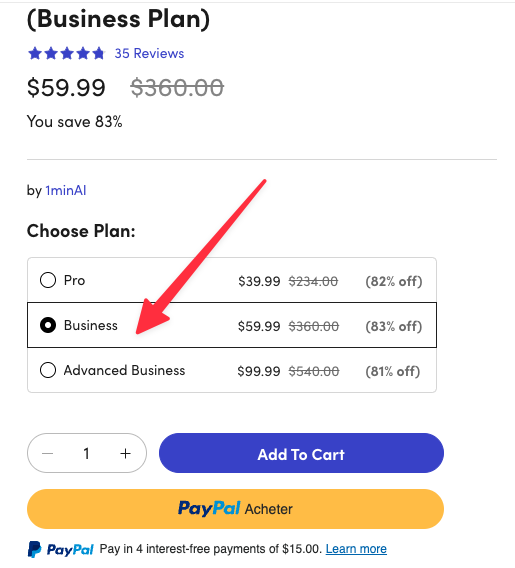Select the Pro plan radio button
The width and height of the screenshot is (515, 568).
tap(48, 280)
